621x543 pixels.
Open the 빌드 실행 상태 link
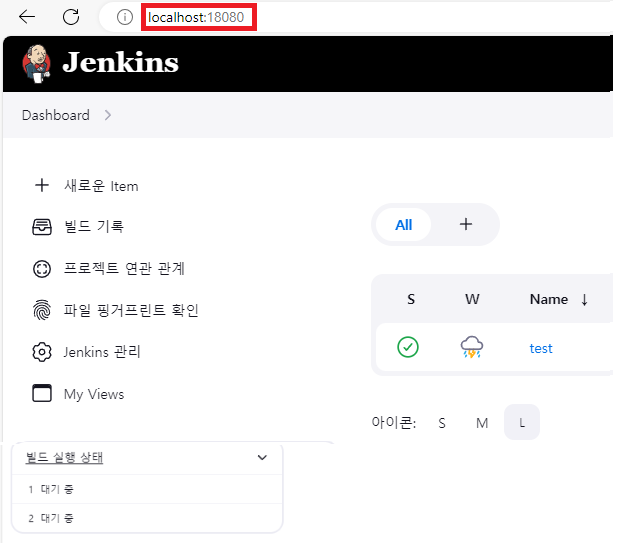click(x=64, y=457)
